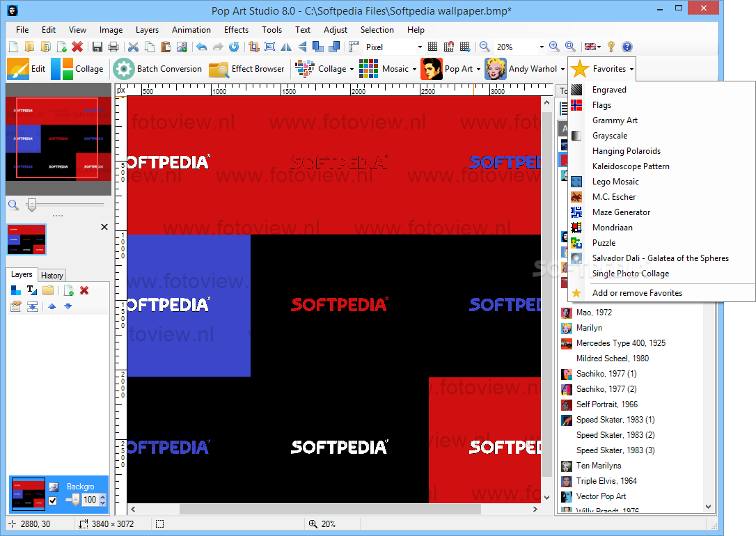Open the Effect Browser
Screen dimensions: 756x536
pyautogui.click(x=247, y=69)
